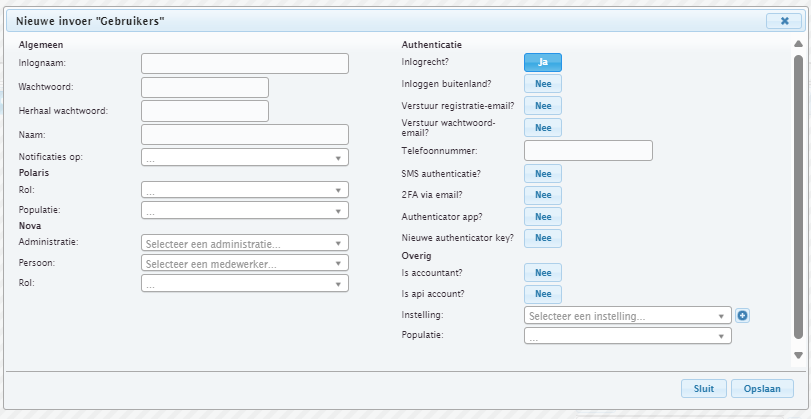Viewport: 811px width, 419px height.
Task: Toggle Is api account option
Action: click(543, 294)
